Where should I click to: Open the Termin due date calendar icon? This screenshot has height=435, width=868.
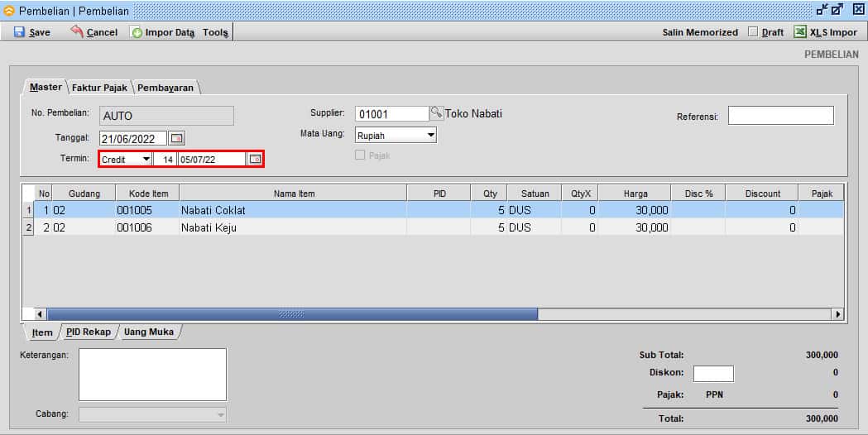pyautogui.click(x=255, y=159)
